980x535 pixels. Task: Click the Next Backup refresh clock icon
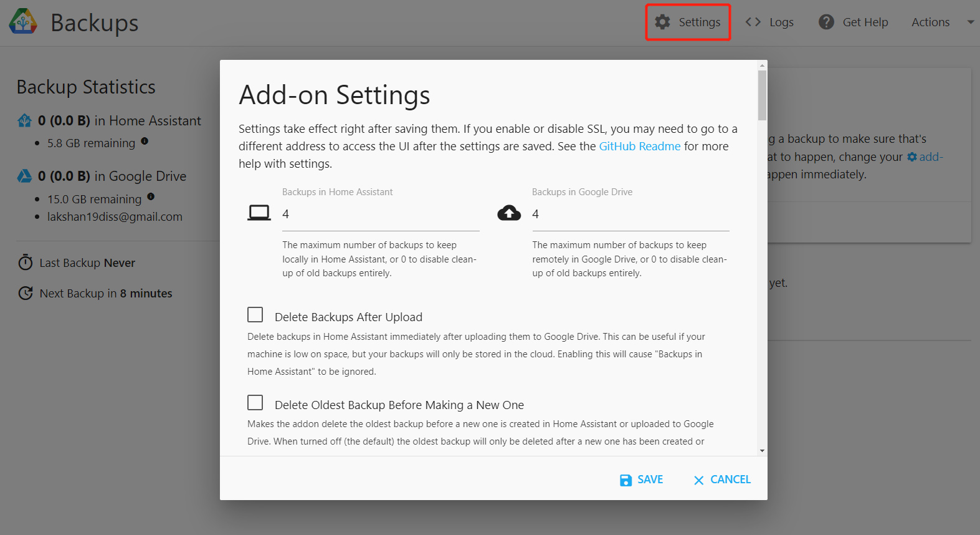pos(26,293)
